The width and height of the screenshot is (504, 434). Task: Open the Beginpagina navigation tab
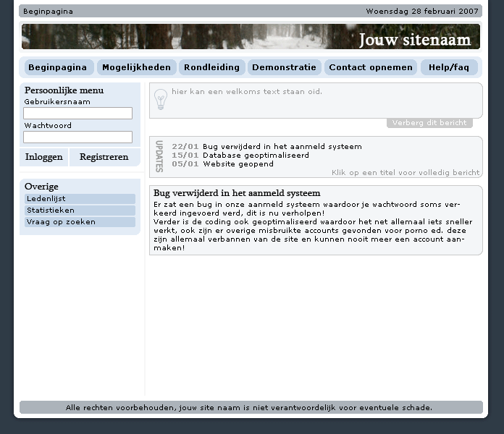(x=59, y=67)
